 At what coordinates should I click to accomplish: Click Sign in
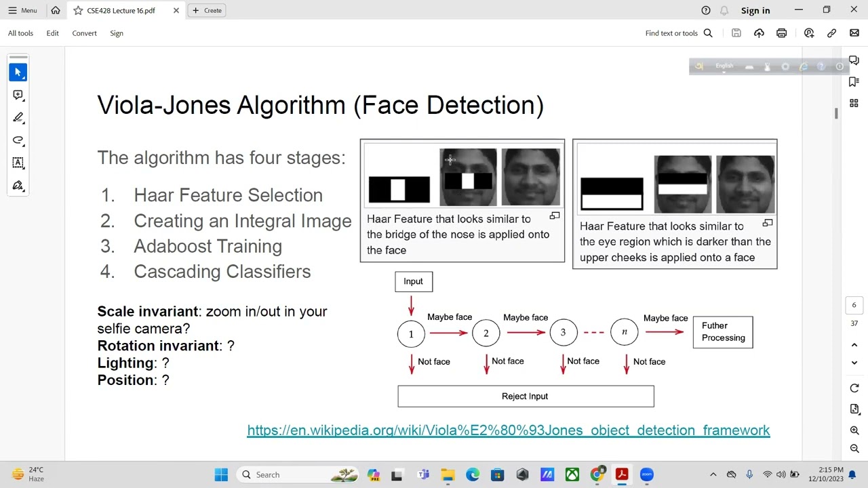(x=755, y=10)
